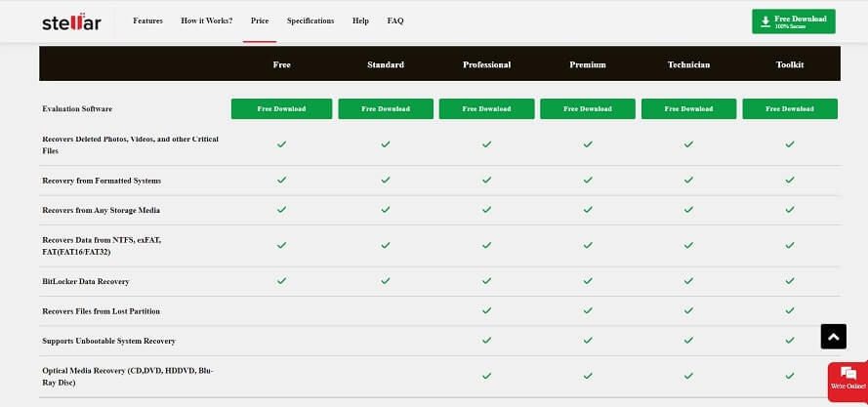Click the Professional column header
Viewport: 868px width, 407px height.
pyautogui.click(x=486, y=64)
